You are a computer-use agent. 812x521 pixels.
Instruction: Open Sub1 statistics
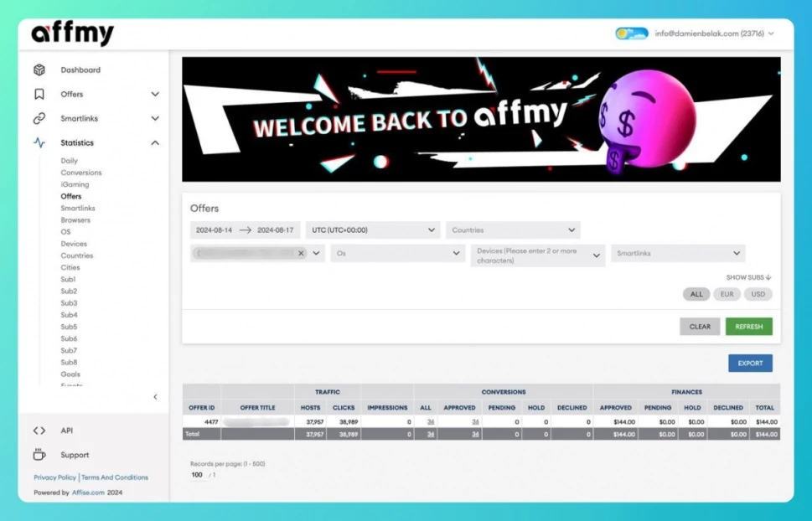(x=68, y=279)
